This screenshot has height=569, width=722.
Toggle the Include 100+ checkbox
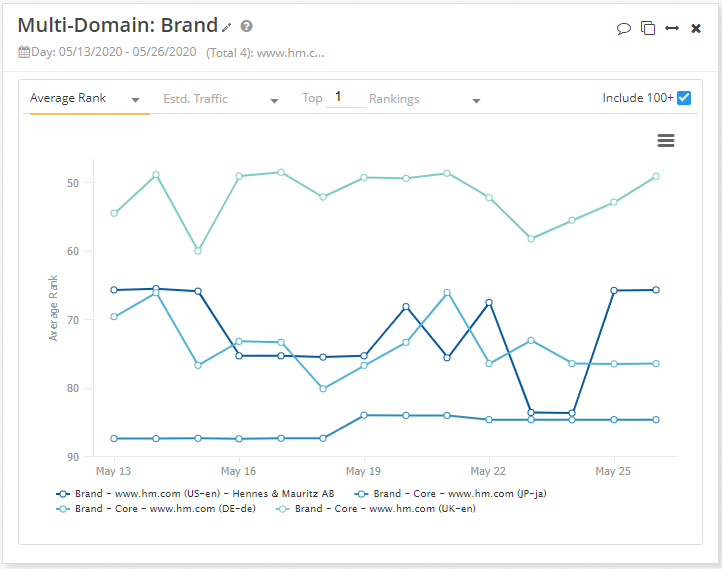684,98
